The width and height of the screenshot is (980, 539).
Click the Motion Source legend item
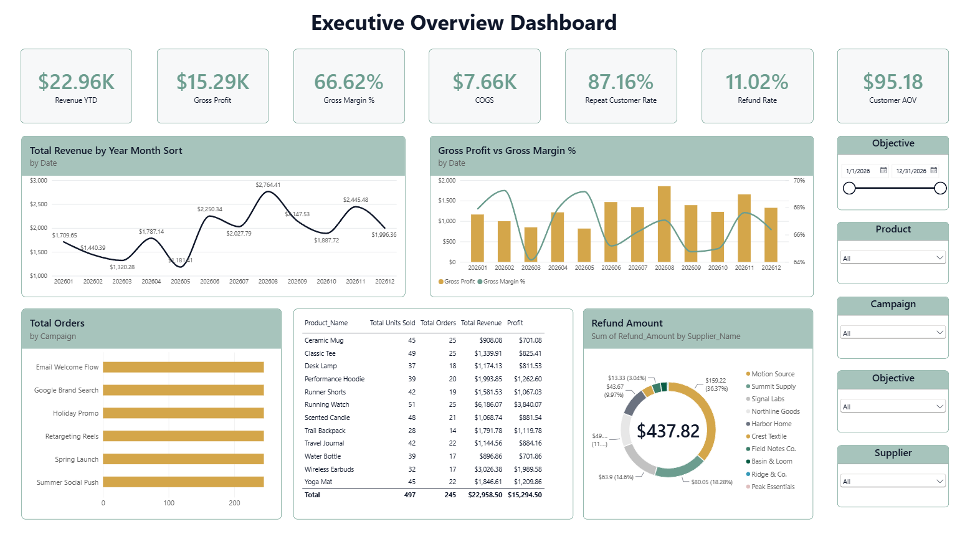770,374
